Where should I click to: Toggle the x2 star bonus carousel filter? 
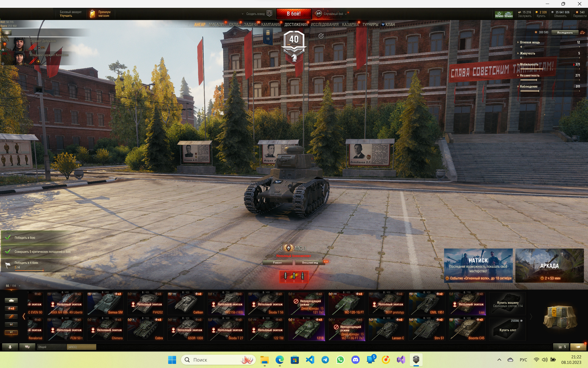[x=11, y=308]
